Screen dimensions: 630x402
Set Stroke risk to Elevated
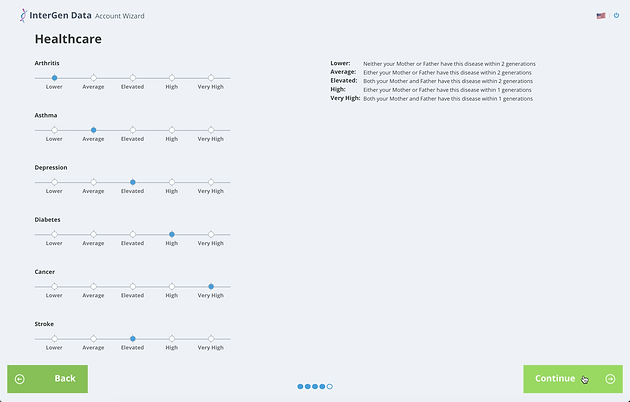pos(133,339)
